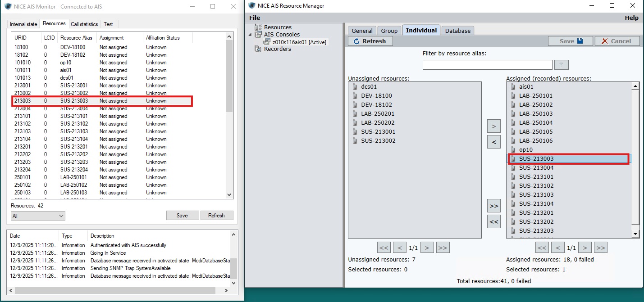The width and height of the screenshot is (644, 302).
Task: Select the LAB-250106 assigned resource
Action: click(x=568, y=141)
